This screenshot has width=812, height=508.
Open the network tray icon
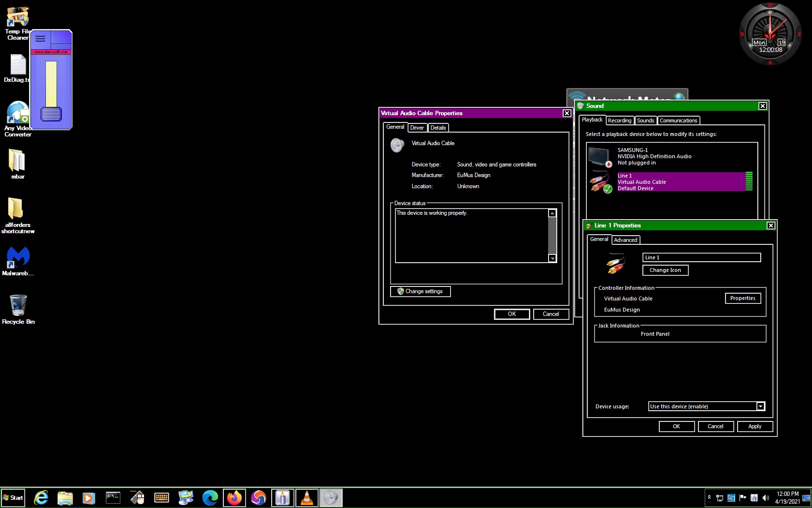(719, 498)
